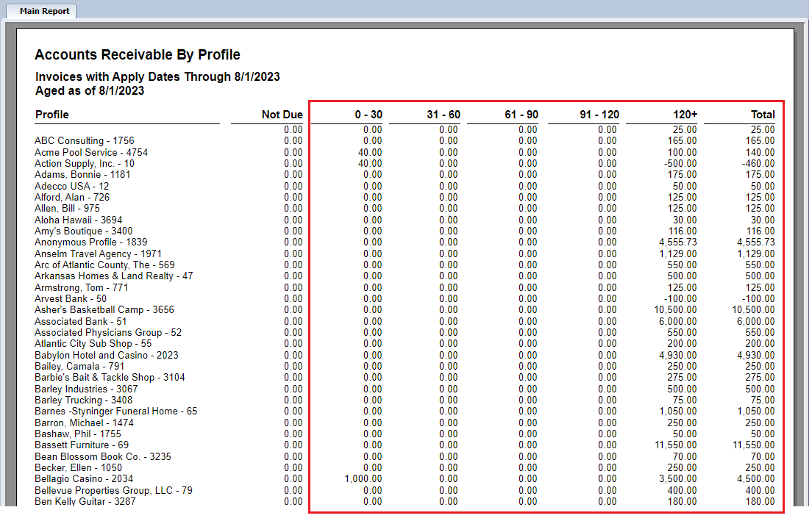The width and height of the screenshot is (812, 521).
Task: Click the 91 - 120 column header
Action: pos(599,115)
